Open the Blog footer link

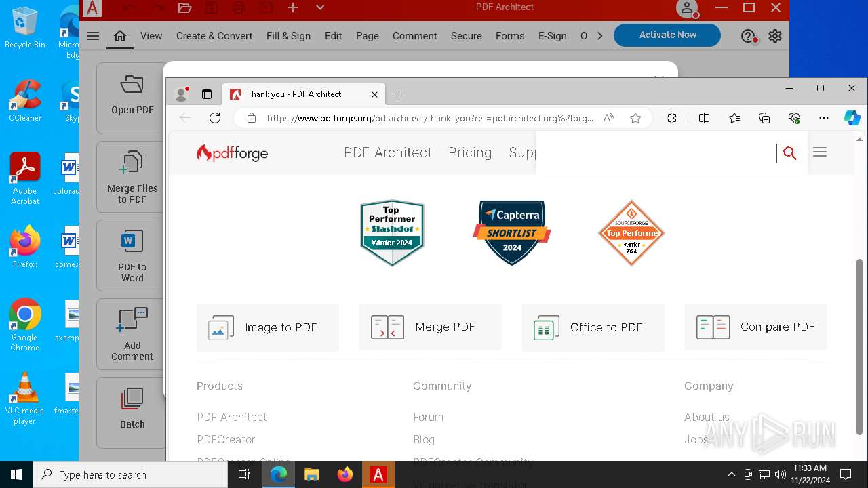pyautogui.click(x=424, y=439)
